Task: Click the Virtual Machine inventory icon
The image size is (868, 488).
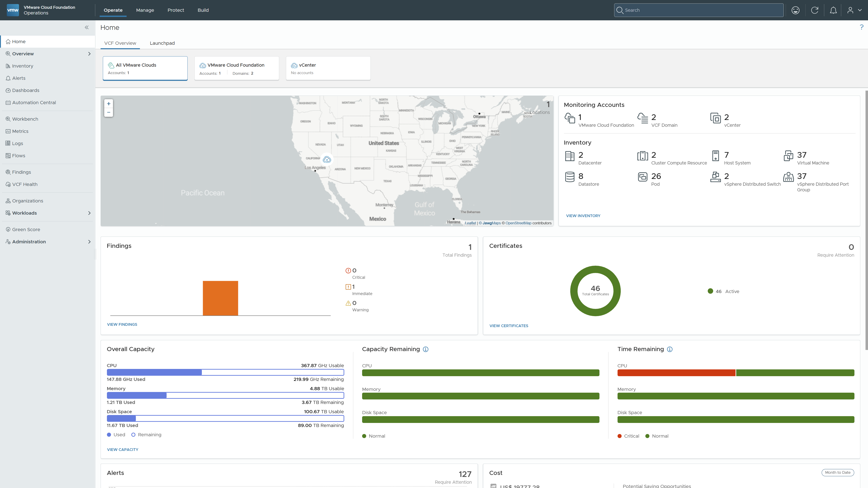Action: [x=788, y=156]
